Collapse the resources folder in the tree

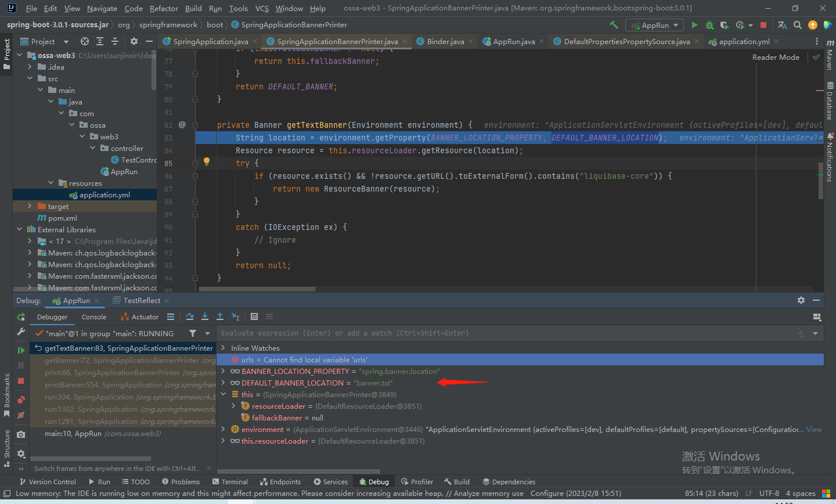51,183
